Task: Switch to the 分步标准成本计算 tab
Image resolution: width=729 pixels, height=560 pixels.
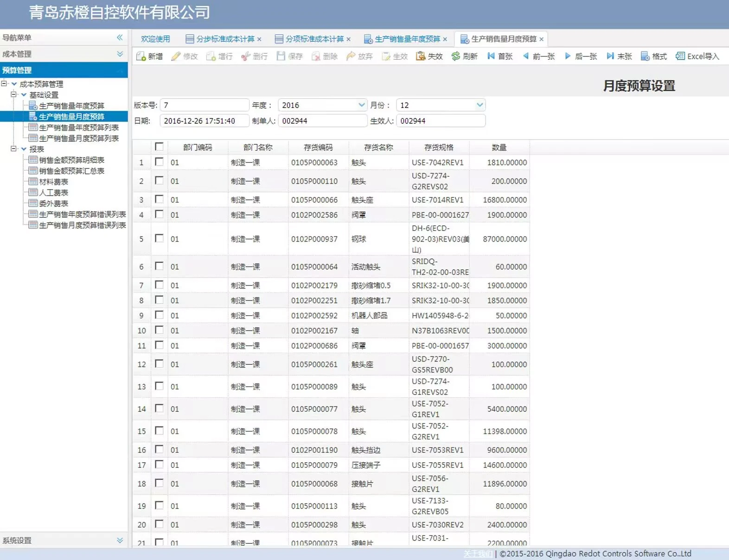Action: 223,39
